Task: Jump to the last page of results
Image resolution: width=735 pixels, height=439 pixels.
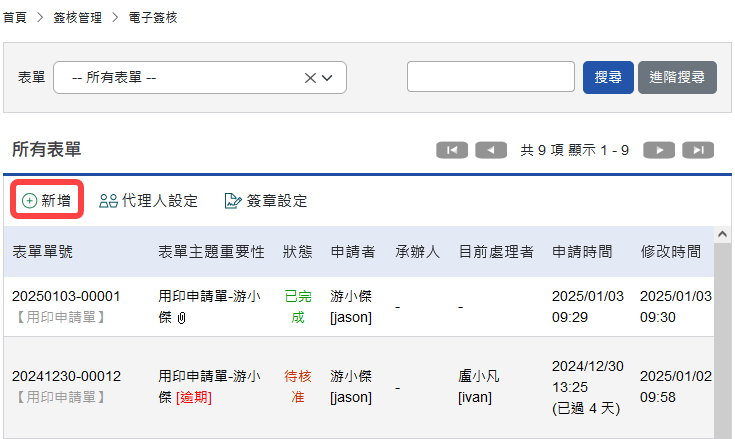Action: (698, 150)
